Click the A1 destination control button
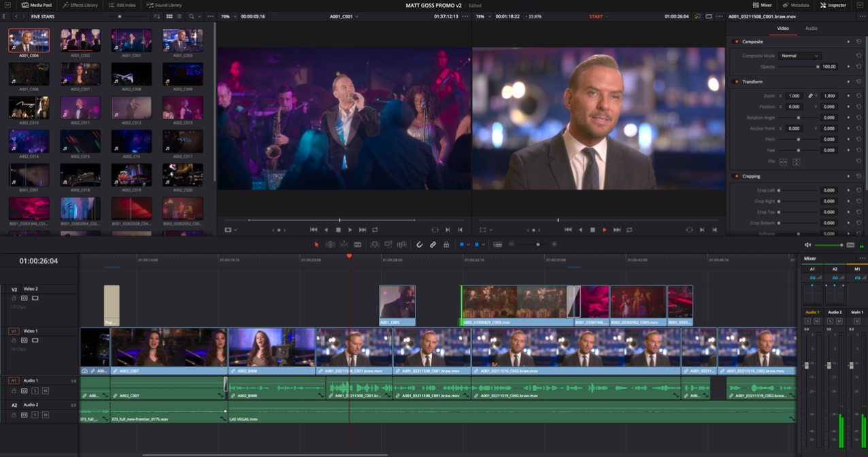This screenshot has width=868, height=457. tap(14, 381)
